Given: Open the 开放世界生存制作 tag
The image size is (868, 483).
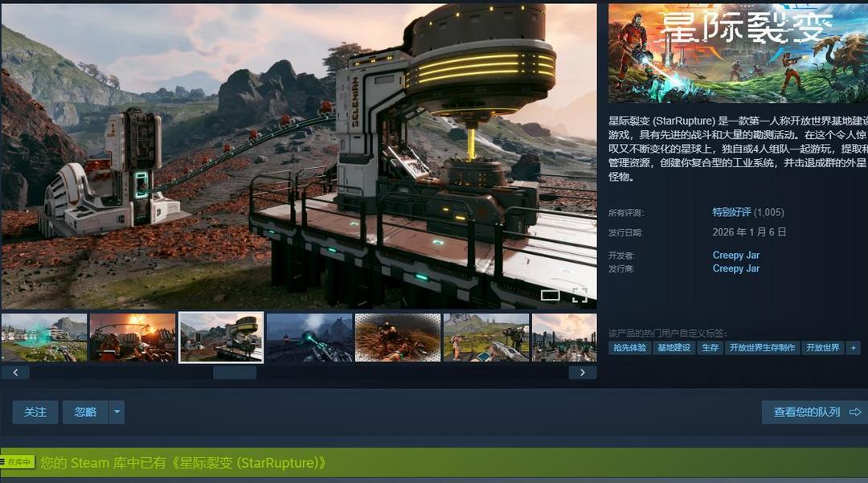Looking at the screenshot, I should point(762,348).
